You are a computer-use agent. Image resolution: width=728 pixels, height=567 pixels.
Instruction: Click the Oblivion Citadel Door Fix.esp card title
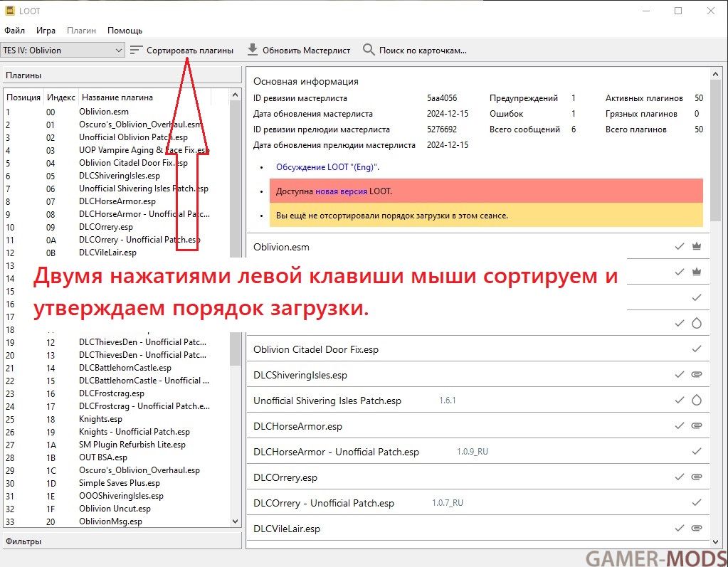(316, 349)
